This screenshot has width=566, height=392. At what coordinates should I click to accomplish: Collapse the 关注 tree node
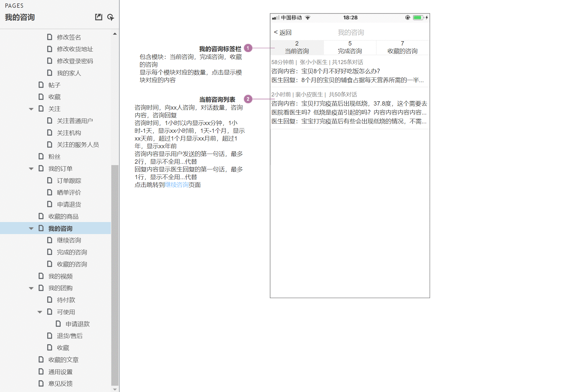[x=31, y=109]
